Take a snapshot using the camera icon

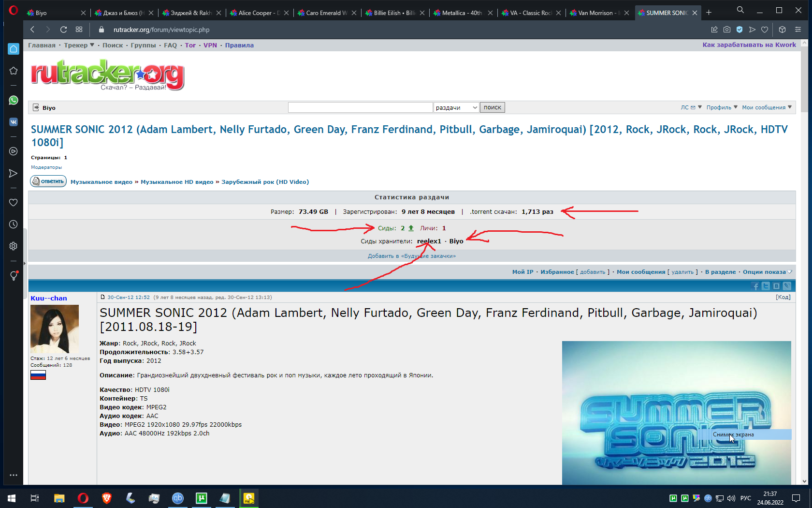[x=726, y=30]
